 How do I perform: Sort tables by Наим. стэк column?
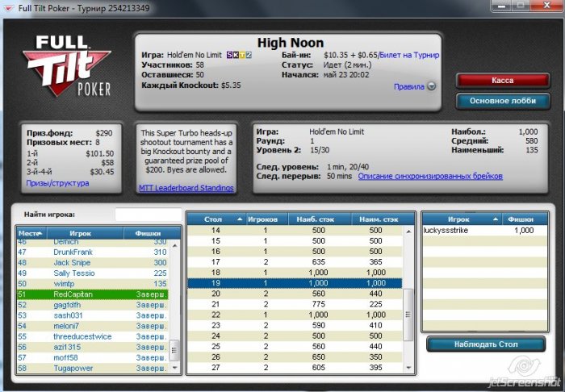click(x=383, y=219)
